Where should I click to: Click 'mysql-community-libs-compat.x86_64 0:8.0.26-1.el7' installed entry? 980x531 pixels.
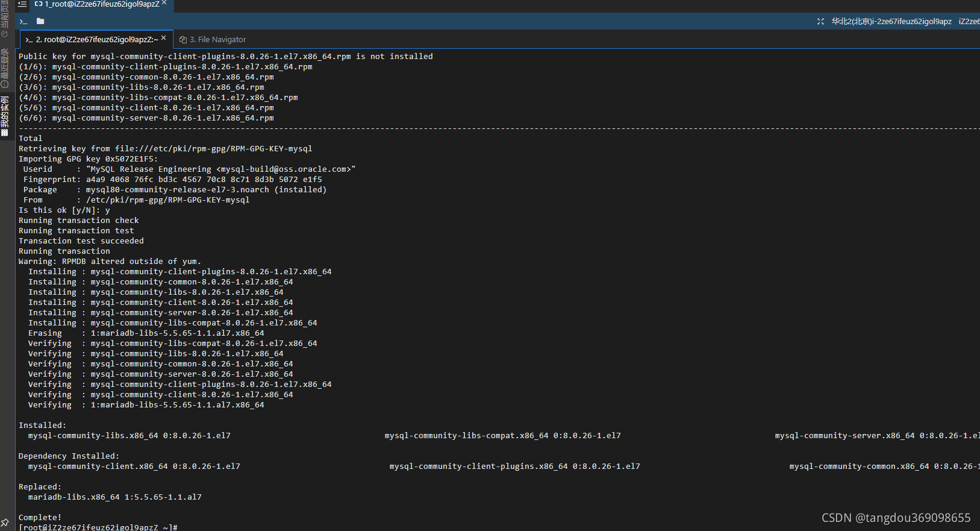pyautogui.click(x=503, y=435)
